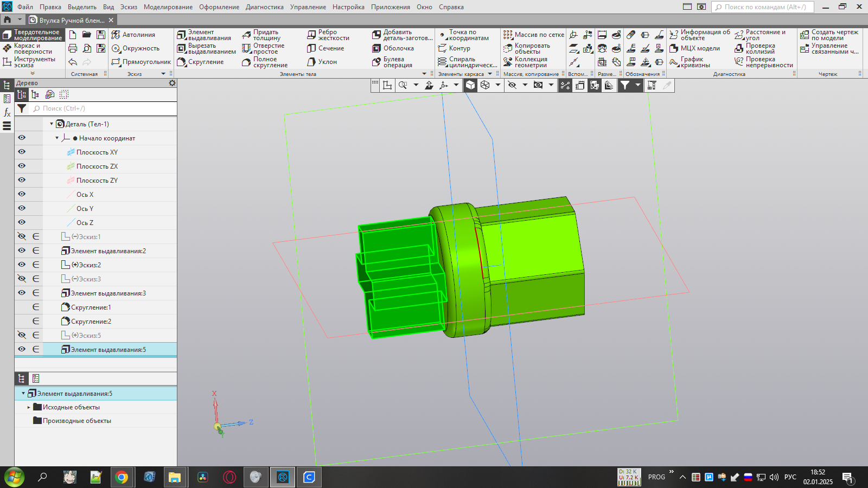
Task: Click the Автолиния tool
Action: pyautogui.click(x=133, y=35)
